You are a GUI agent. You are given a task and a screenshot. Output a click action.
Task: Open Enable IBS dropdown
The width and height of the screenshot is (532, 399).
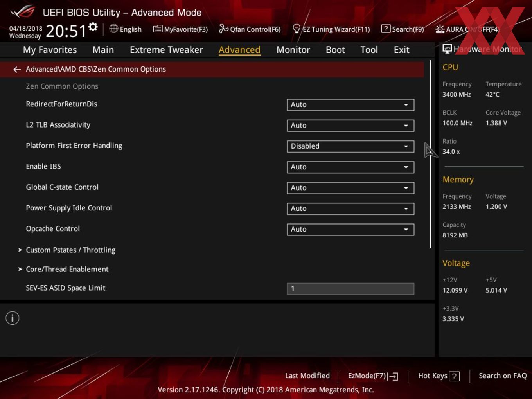(350, 167)
